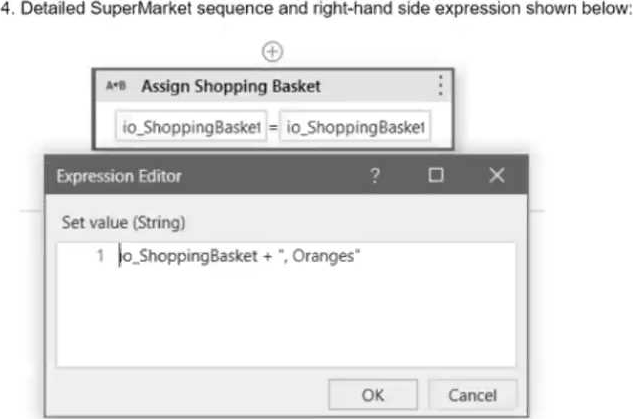Click empty area of expression text box

pos(286,319)
